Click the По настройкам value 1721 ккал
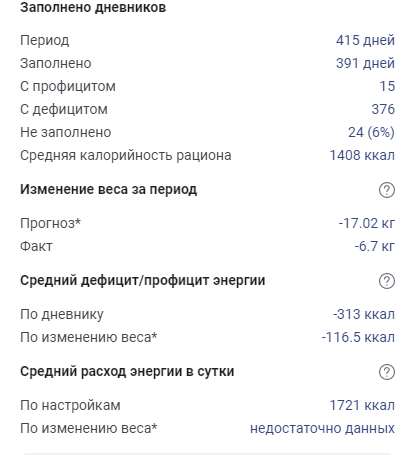The image size is (413, 455). [362, 405]
